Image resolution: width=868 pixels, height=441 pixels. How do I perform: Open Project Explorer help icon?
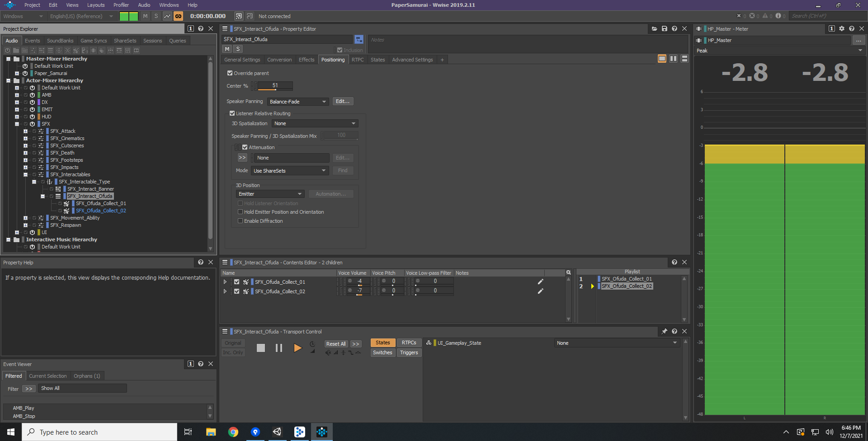(x=201, y=28)
